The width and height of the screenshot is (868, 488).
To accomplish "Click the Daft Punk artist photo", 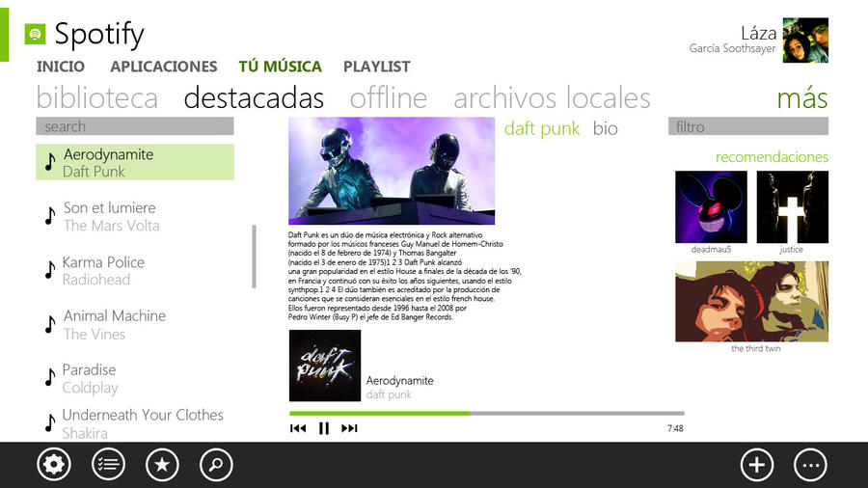I will (392, 171).
